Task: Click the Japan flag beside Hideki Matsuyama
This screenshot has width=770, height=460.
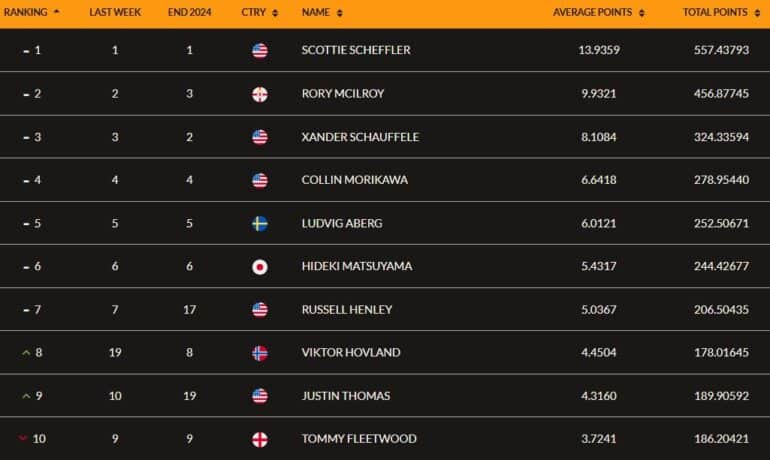Action: [260, 267]
